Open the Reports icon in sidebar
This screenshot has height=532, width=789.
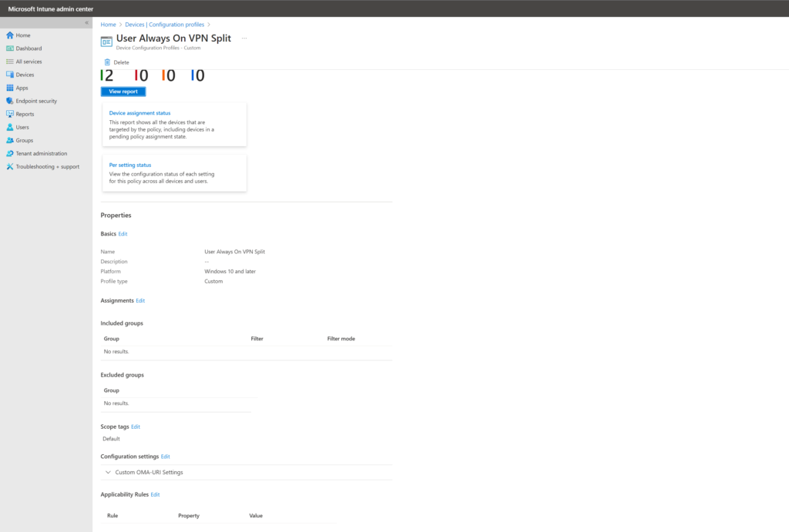(9, 114)
